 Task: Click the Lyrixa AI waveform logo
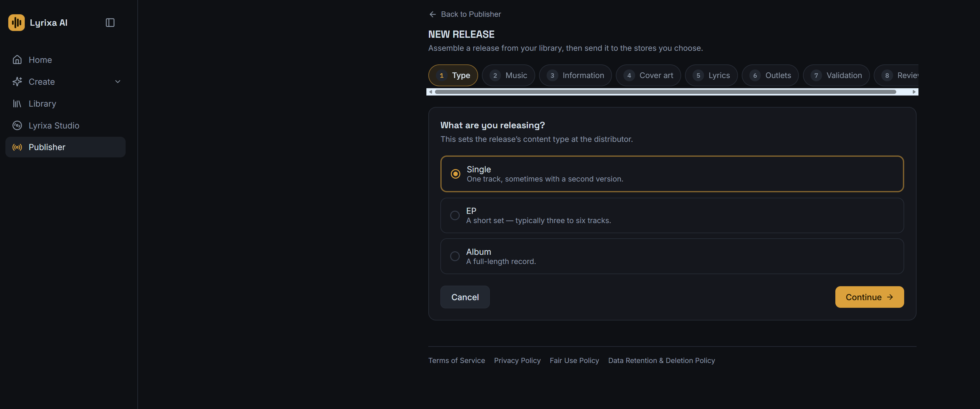click(x=16, y=23)
